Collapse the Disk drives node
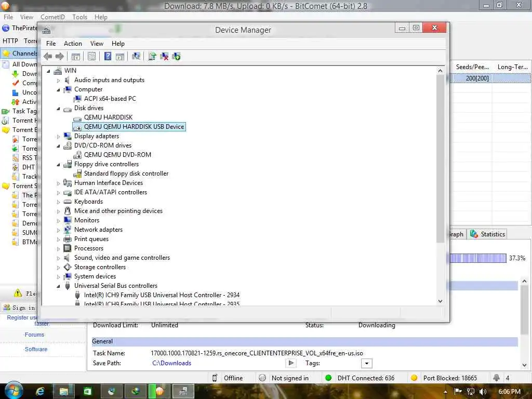The image size is (532, 399). (x=58, y=109)
